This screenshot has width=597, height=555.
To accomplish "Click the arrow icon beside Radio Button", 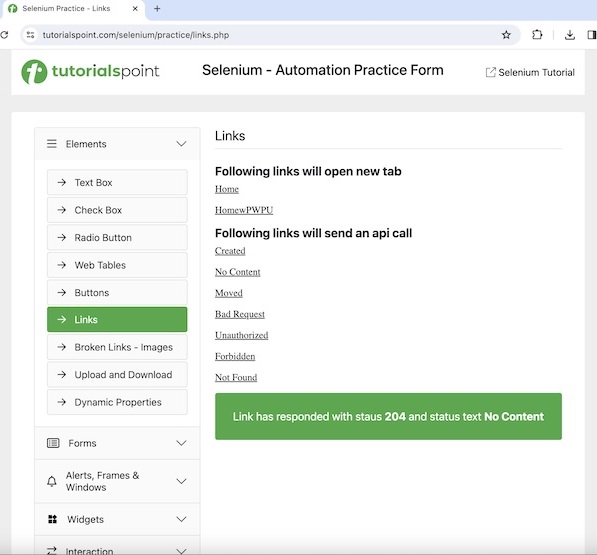I will tap(62, 238).
